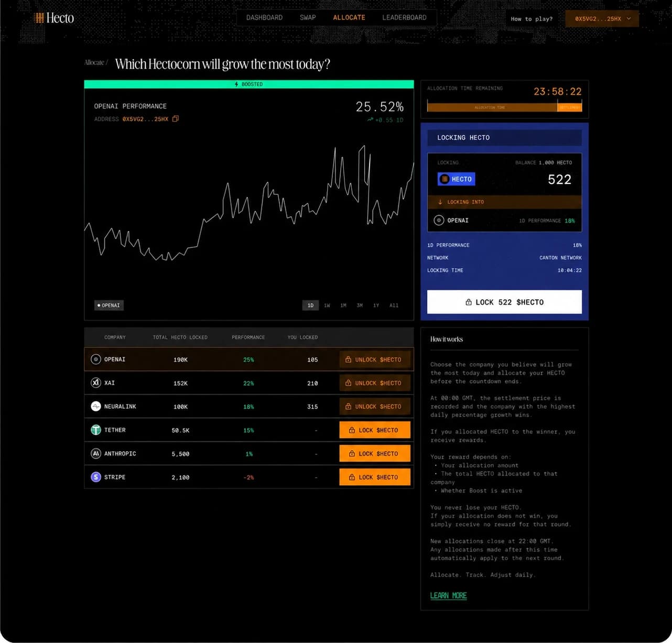Click the xAI company icon

96,383
